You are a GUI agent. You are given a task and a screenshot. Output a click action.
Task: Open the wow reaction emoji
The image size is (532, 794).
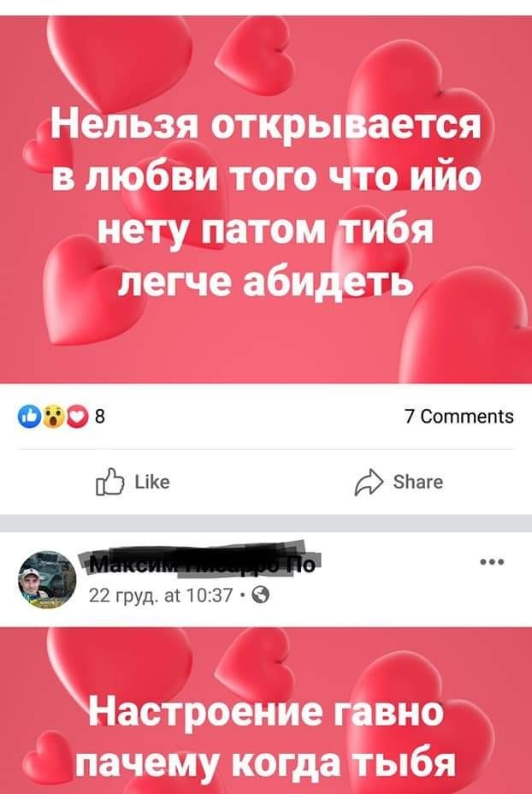53,417
